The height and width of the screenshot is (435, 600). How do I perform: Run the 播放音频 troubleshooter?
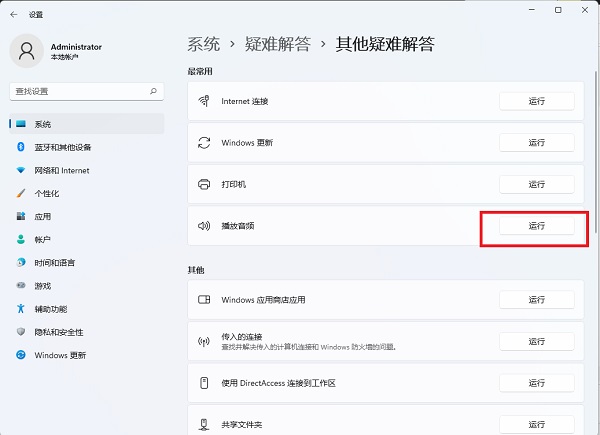(536, 226)
